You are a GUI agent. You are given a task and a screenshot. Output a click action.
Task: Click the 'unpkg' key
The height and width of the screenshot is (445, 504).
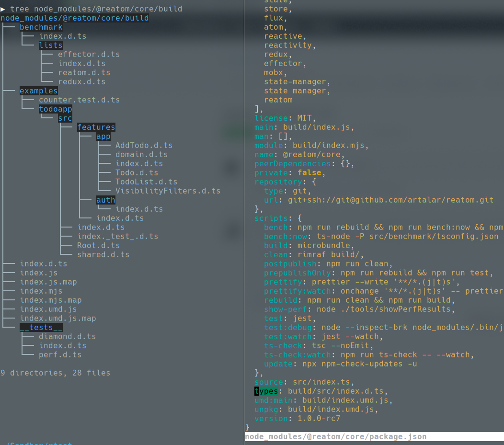coord(266,410)
